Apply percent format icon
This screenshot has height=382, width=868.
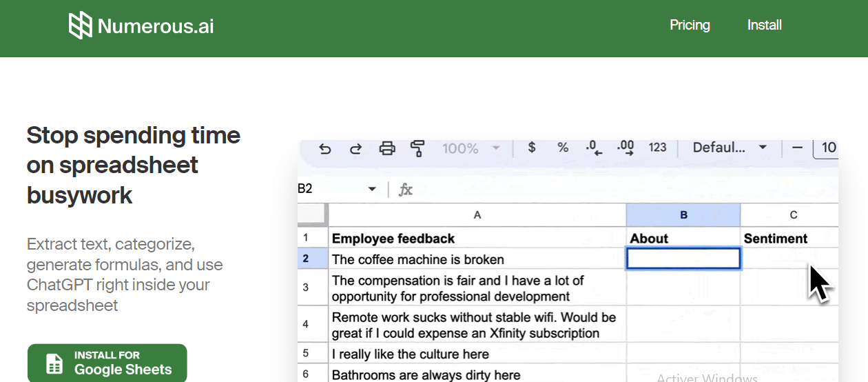coord(563,148)
